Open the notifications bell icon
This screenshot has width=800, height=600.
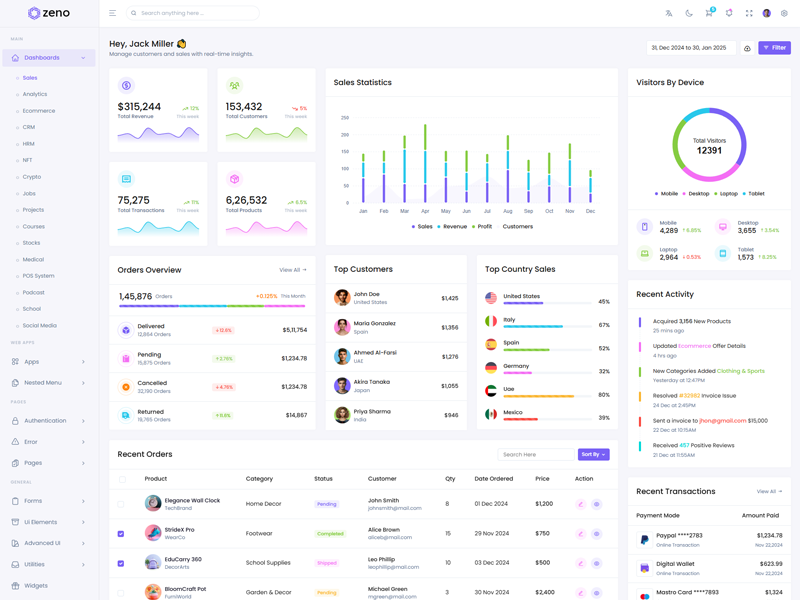pyautogui.click(x=729, y=13)
